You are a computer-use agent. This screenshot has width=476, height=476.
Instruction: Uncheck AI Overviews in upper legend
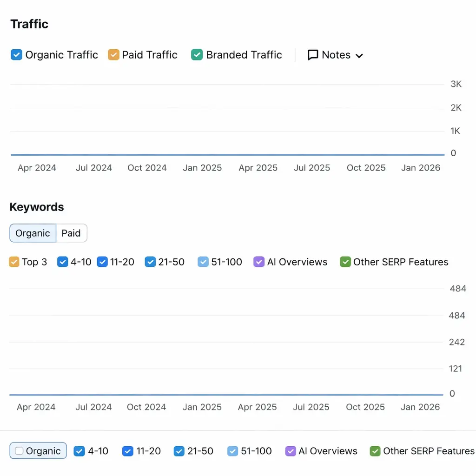click(259, 262)
